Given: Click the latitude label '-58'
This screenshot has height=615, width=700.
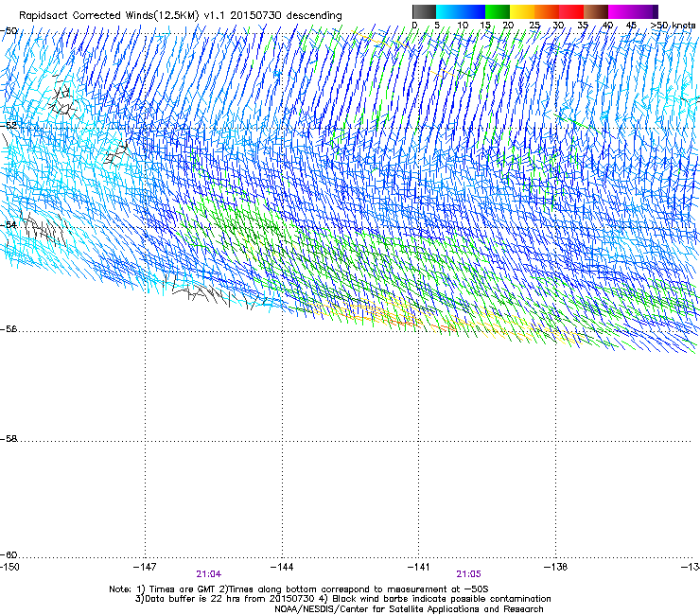Looking at the screenshot, I should click(x=9, y=439).
